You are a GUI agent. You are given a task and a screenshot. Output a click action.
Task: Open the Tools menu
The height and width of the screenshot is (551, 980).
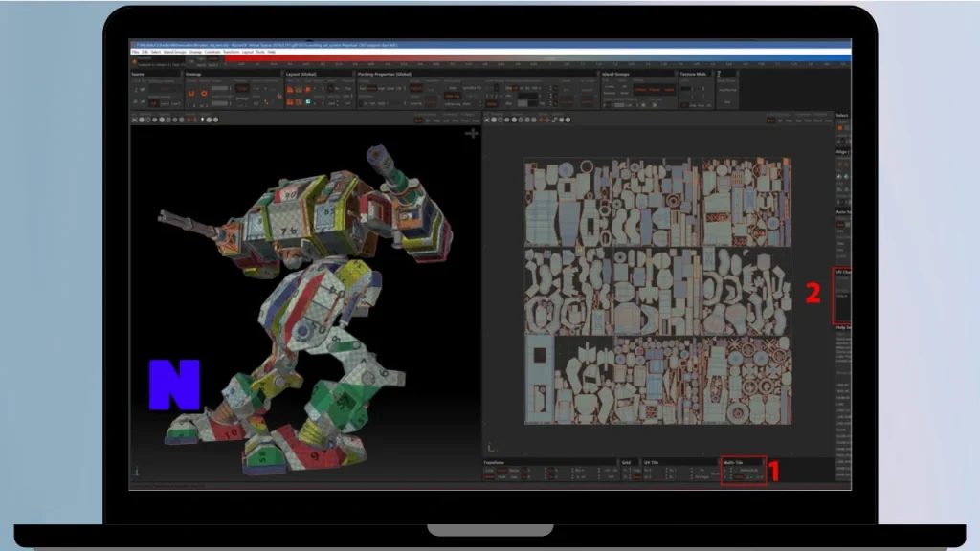[260, 52]
